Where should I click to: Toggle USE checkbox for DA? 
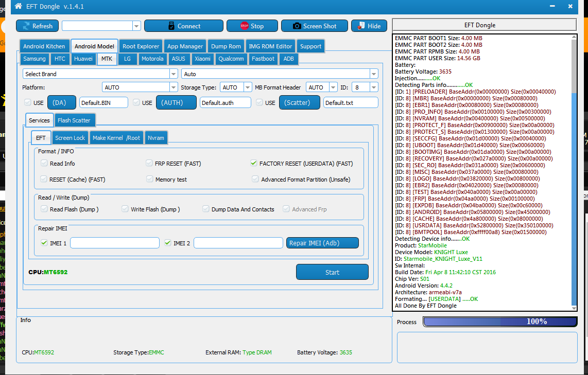click(x=28, y=102)
